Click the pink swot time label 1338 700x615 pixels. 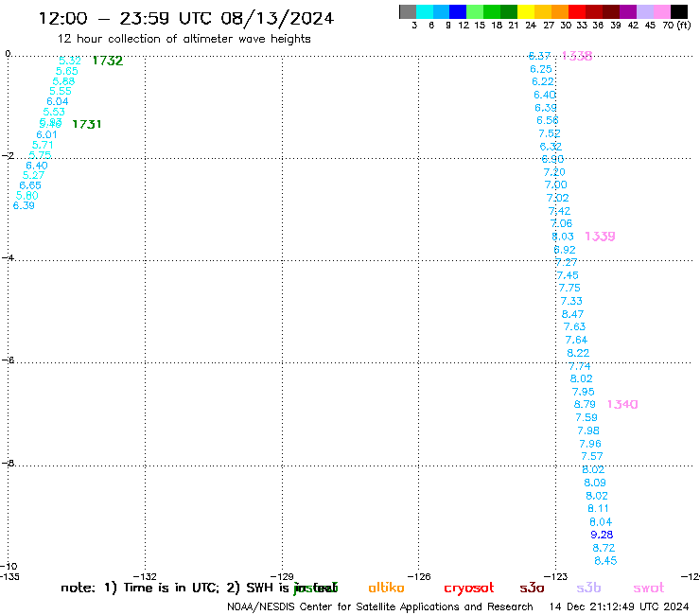577,56
